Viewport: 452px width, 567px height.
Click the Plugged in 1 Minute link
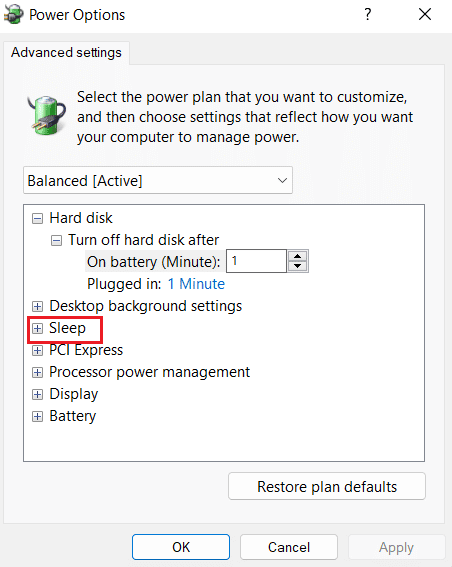(x=196, y=284)
